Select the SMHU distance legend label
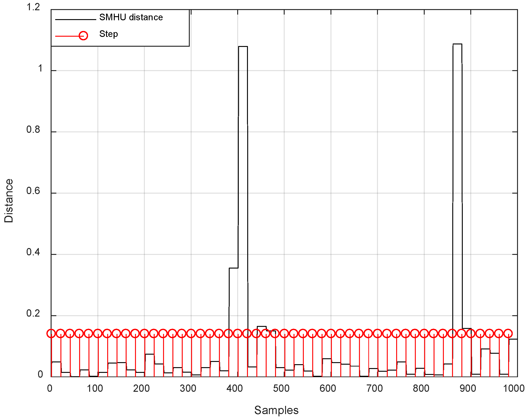The height and width of the screenshot is (420, 528). (131, 17)
